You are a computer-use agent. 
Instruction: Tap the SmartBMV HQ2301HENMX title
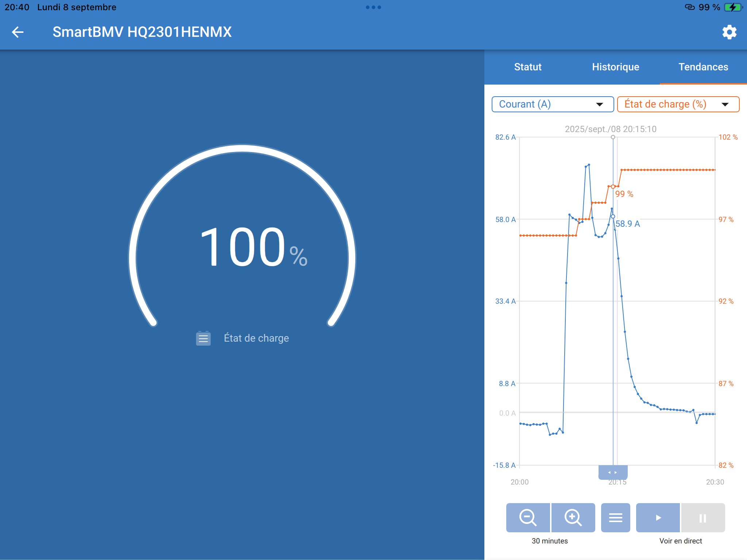[x=142, y=32]
